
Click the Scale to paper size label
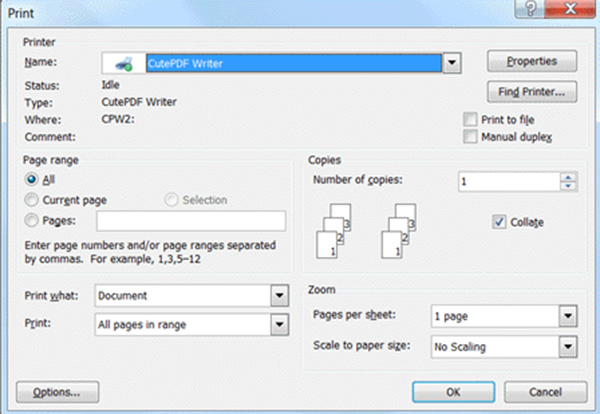pyautogui.click(x=362, y=345)
